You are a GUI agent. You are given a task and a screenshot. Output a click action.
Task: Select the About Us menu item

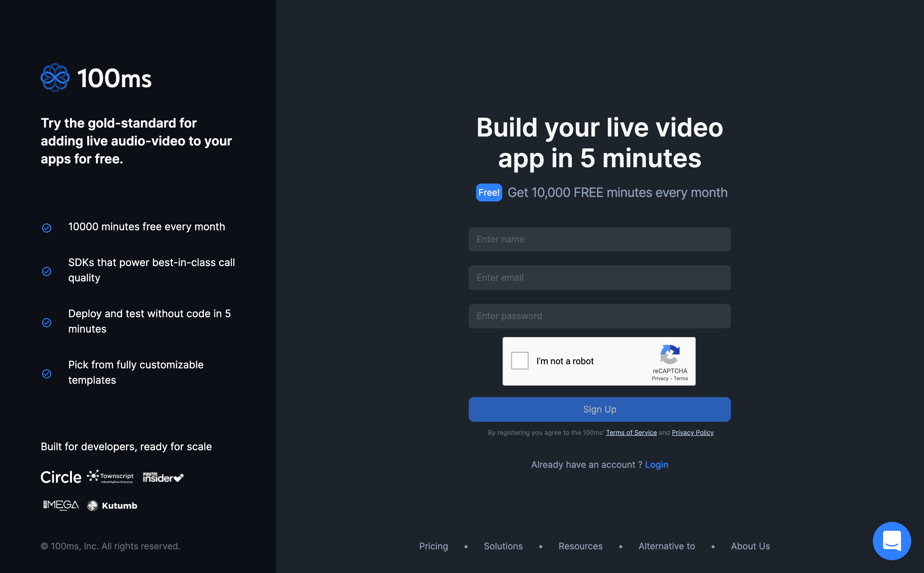750,546
